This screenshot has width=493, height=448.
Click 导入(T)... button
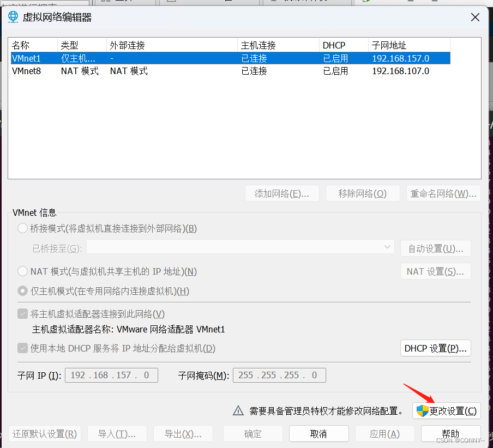point(117,434)
